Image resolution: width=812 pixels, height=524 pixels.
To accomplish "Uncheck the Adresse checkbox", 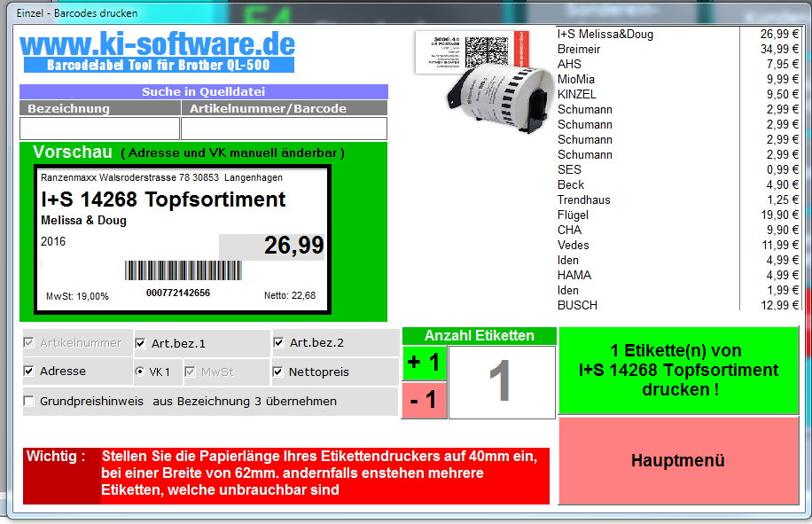I will point(29,371).
